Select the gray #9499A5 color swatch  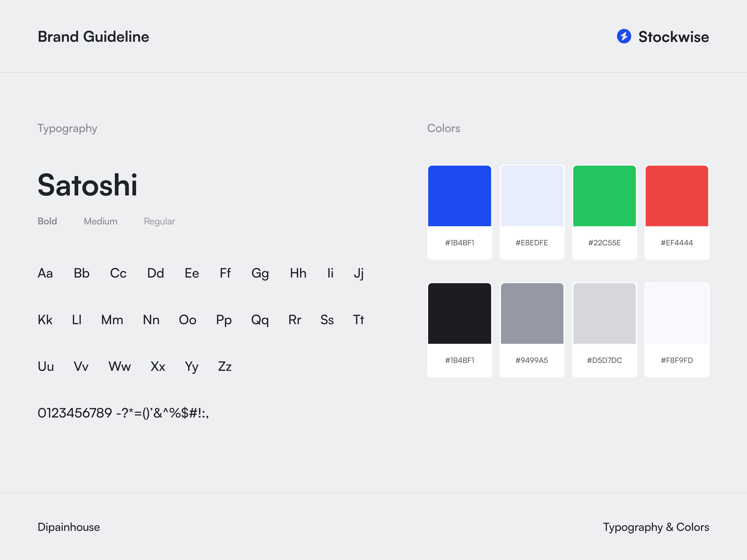(x=532, y=313)
